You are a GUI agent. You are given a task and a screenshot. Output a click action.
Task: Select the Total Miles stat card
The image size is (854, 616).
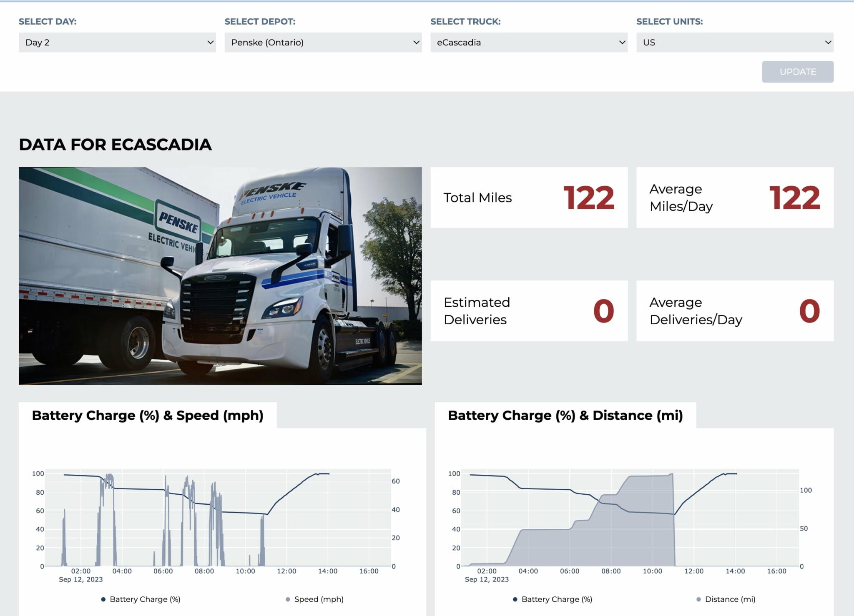pos(529,197)
